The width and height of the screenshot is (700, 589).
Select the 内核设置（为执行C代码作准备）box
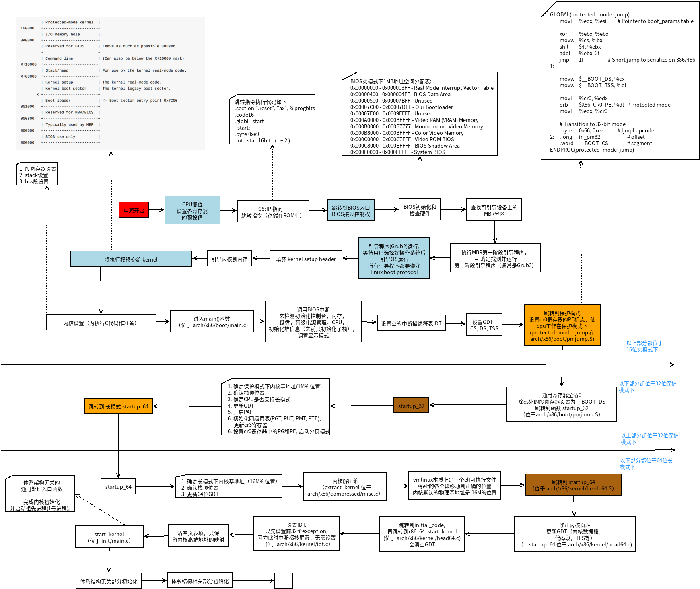101,322
